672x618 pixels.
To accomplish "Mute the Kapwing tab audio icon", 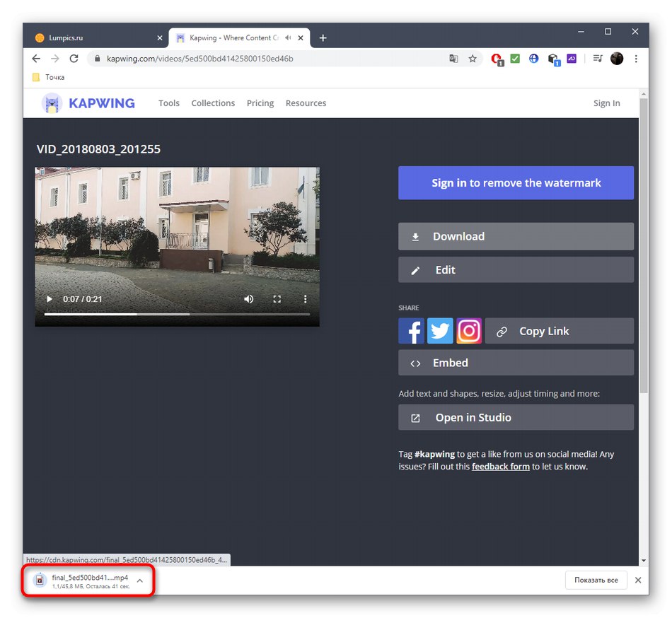I will (x=288, y=37).
